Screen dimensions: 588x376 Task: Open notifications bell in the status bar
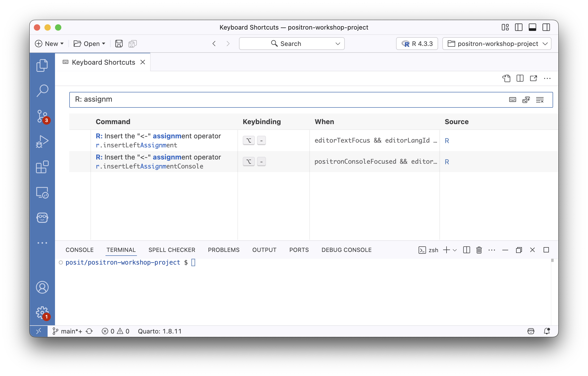pos(547,331)
